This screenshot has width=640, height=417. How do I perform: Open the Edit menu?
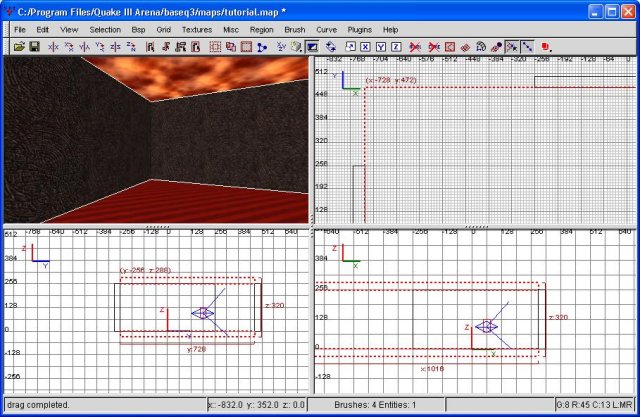point(42,30)
